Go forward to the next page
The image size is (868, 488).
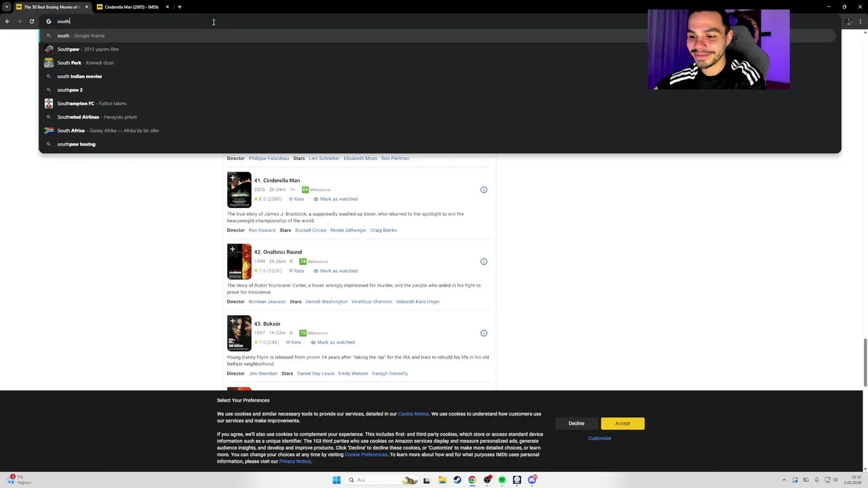pyautogui.click(x=20, y=22)
